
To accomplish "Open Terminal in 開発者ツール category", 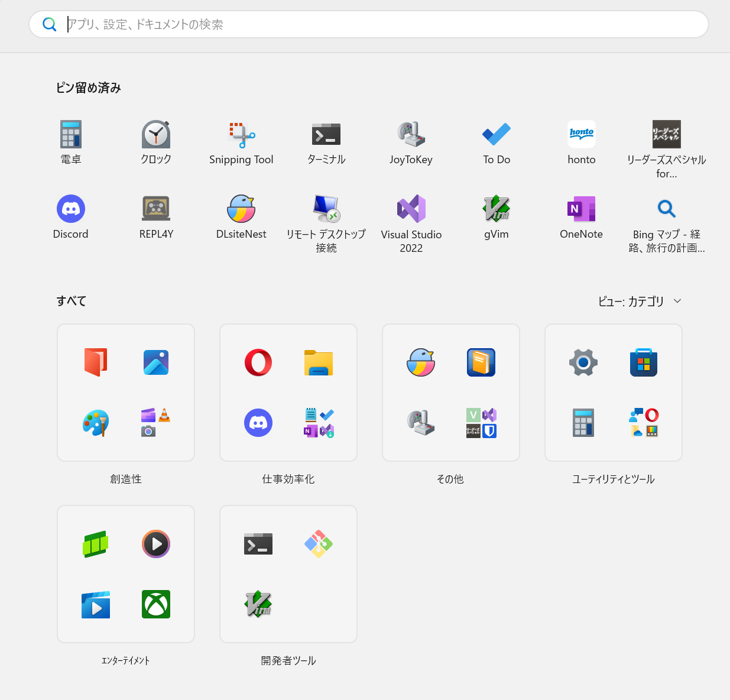I will 258,544.
